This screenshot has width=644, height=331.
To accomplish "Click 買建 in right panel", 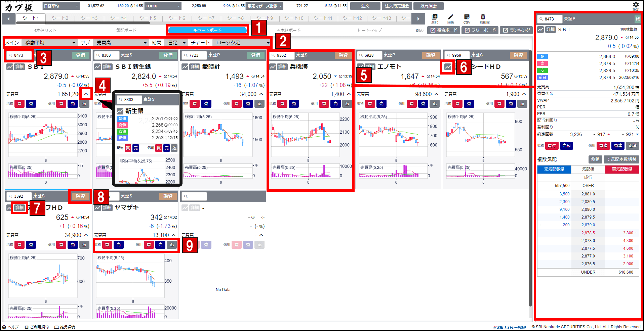I will point(604,145).
